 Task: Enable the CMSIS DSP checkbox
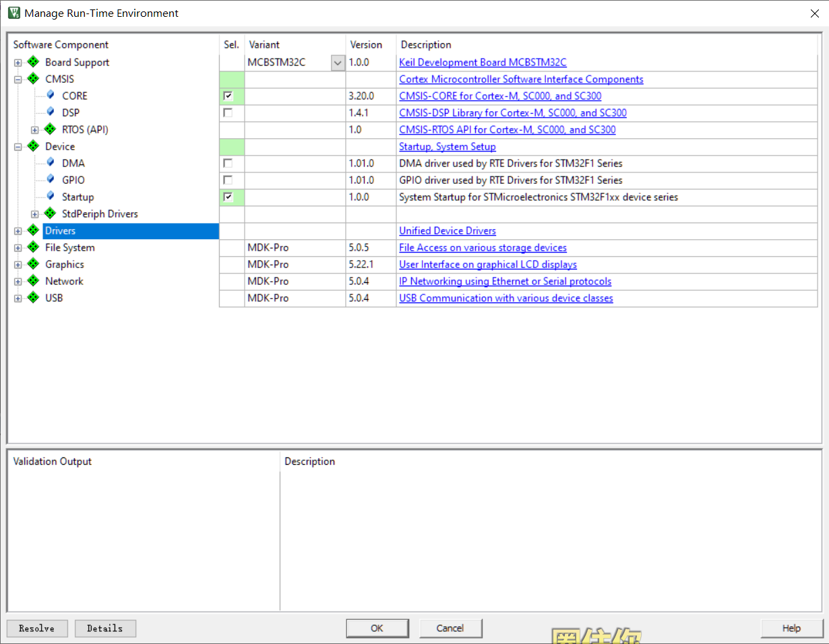tap(228, 112)
